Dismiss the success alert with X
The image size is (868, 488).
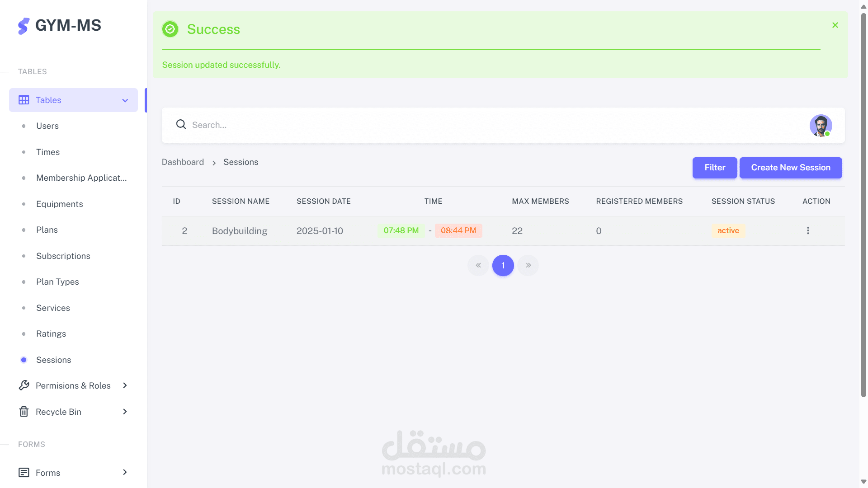click(x=835, y=25)
